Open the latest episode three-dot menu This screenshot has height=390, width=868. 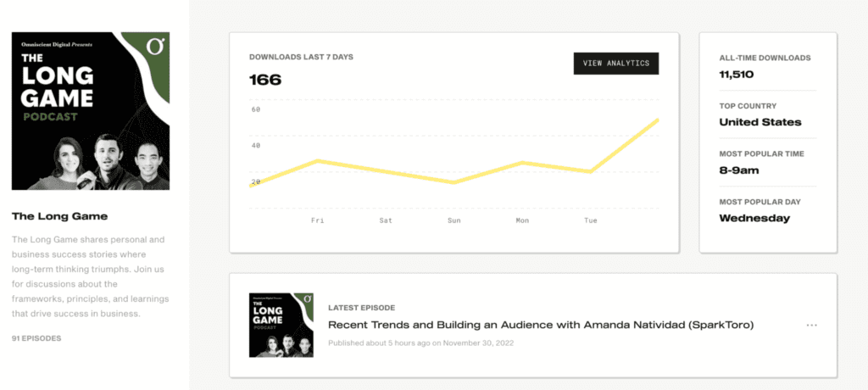click(811, 326)
